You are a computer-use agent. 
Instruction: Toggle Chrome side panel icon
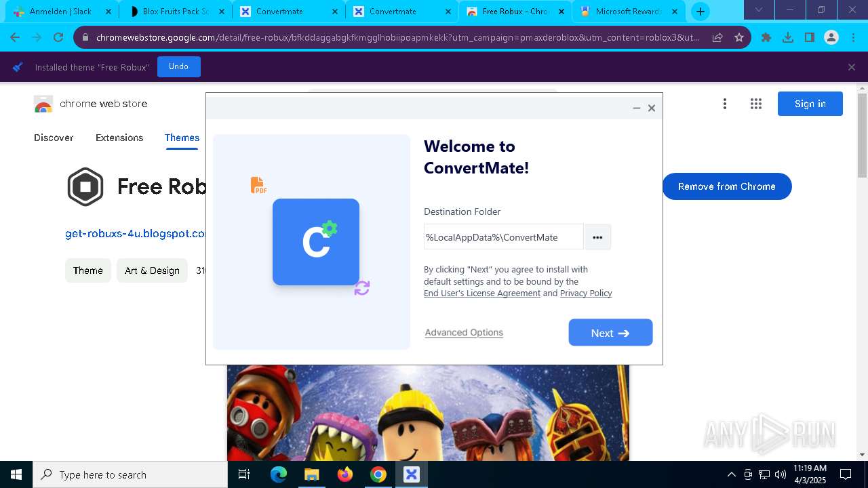[810, 37]
